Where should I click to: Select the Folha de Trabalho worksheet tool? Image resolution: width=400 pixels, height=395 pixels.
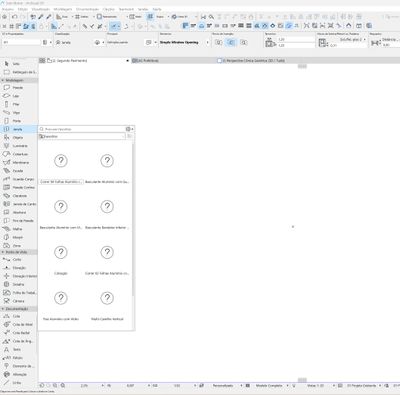click(18, 293)
